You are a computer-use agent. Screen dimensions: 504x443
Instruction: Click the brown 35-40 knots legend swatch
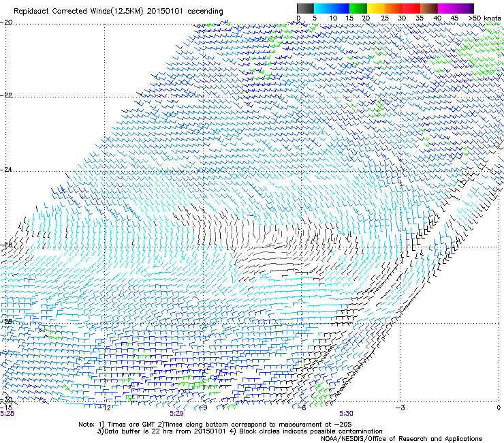click(x=429, y=8)
